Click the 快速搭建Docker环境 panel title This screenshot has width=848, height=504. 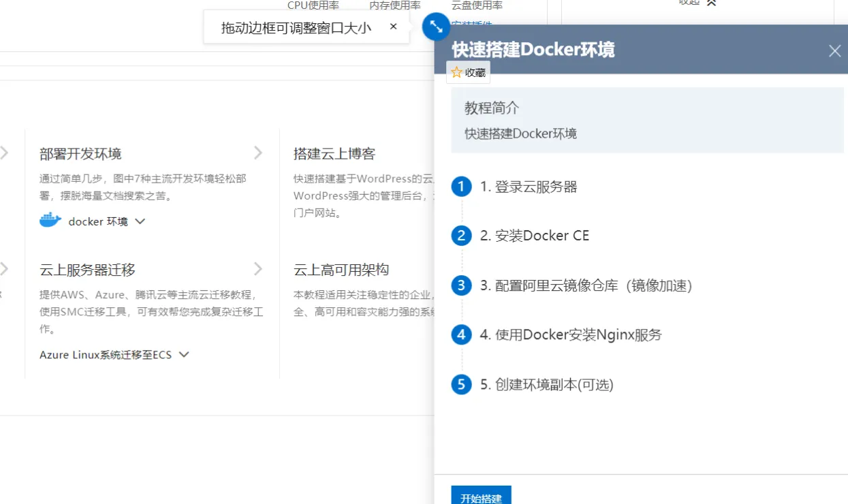533,50
